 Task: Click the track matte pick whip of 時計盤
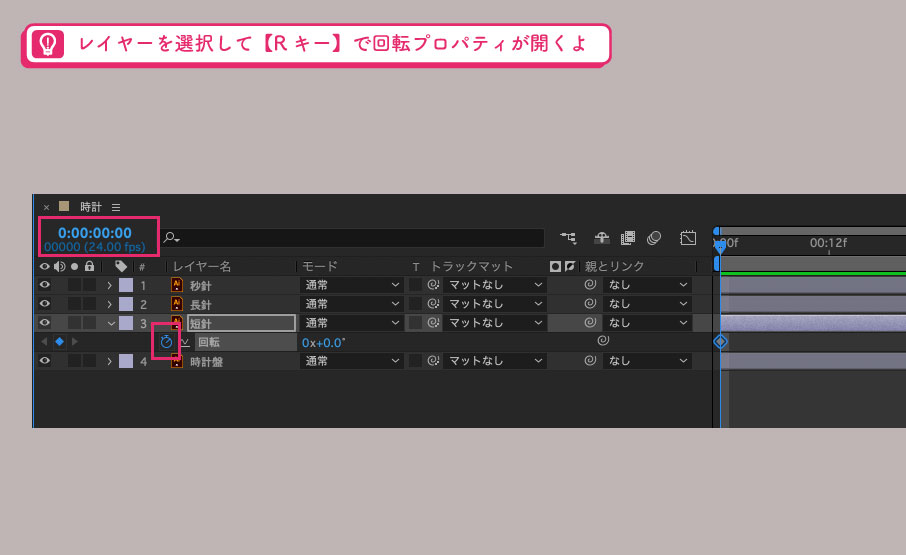pyautogui.click(x=433, y=360)
